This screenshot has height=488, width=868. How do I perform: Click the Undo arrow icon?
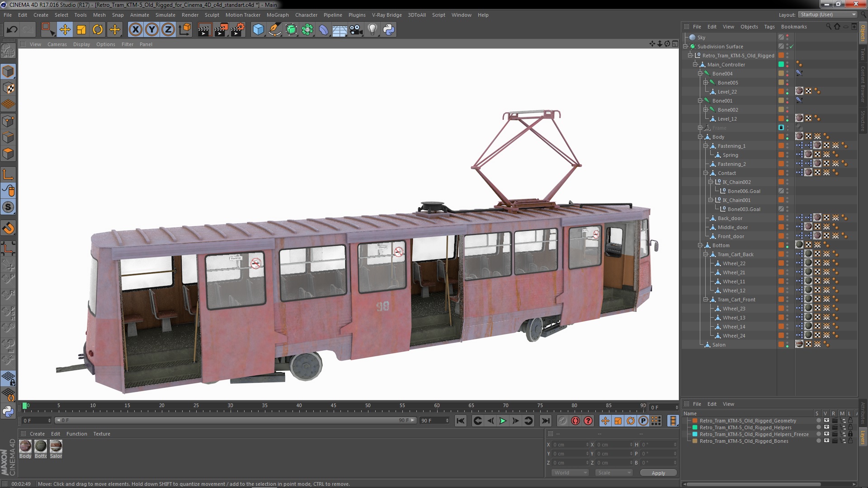[x=12, y=30]
